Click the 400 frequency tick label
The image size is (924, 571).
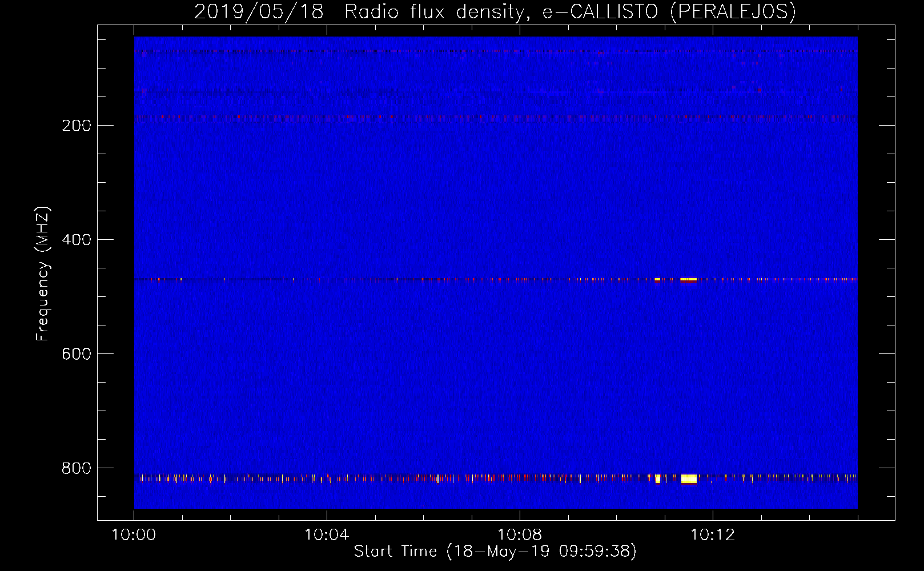(x=77, y=240)
